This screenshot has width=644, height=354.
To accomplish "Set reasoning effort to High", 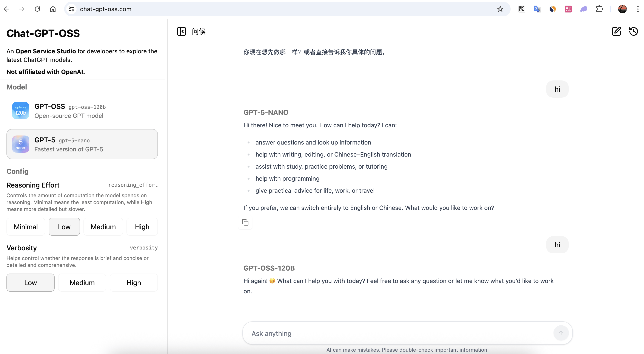I will point(142,227).
